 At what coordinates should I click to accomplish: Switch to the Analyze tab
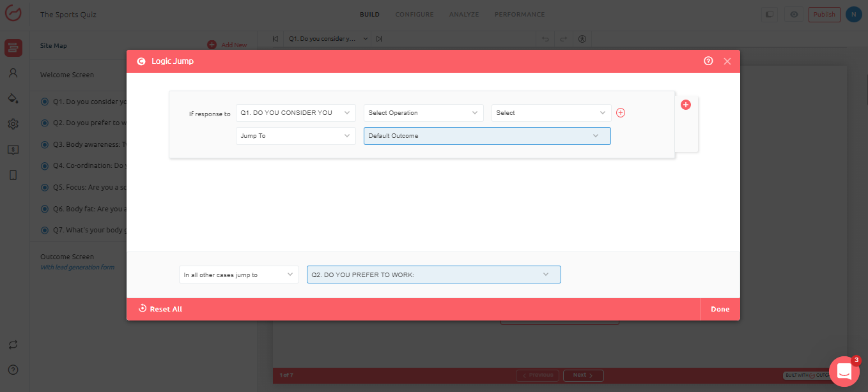tap(463, 15)
